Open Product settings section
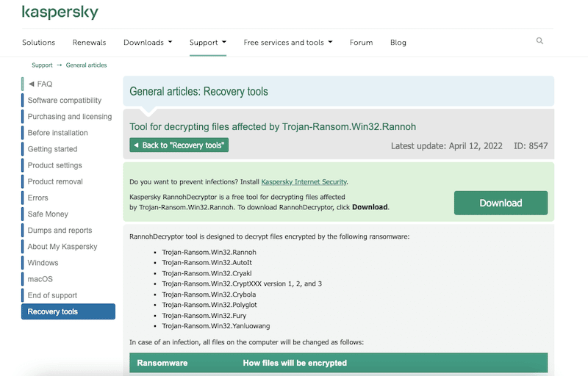The width and height of the screenshot is (588, 376). (x=54, y=165)
